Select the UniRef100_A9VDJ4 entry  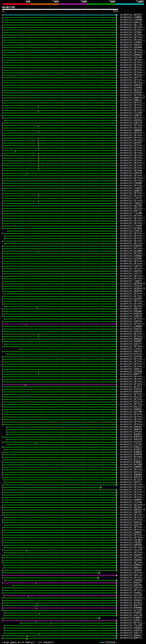click(131, 45)
